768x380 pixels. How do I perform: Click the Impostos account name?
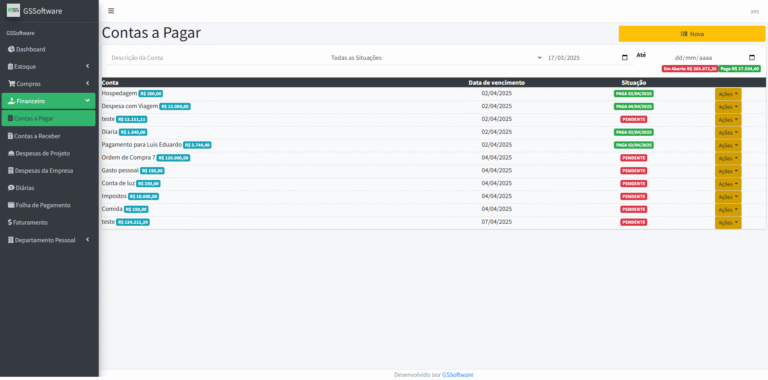[114, 196]
